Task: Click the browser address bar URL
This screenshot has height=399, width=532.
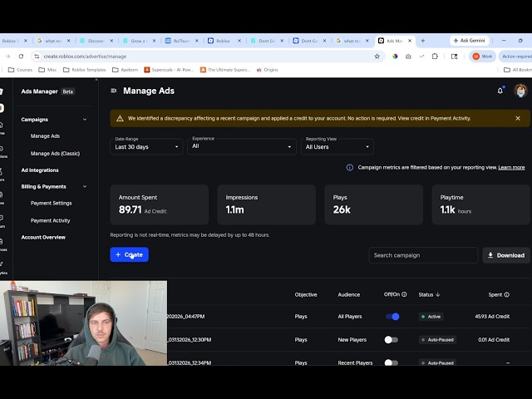Action: pos(85,57)
